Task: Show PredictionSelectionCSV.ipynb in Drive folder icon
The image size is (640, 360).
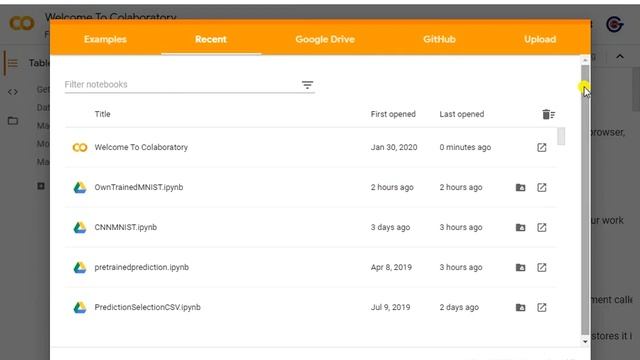Action: click(520, 307)
